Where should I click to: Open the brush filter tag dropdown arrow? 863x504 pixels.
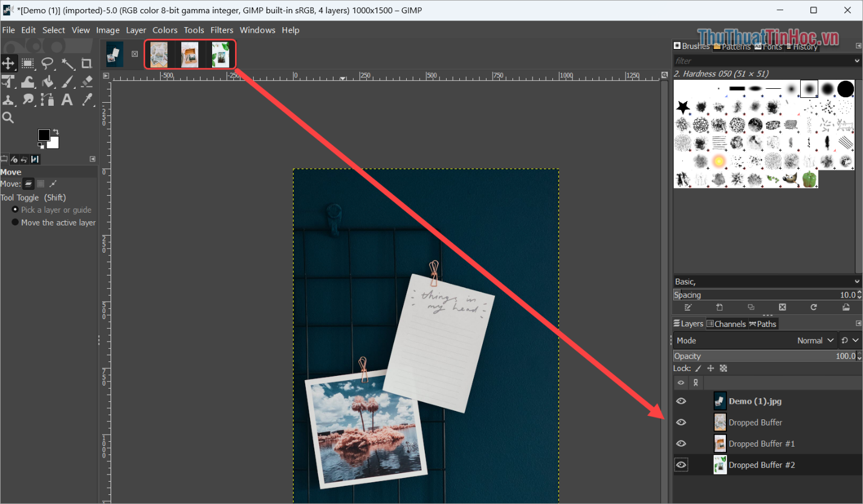[x=857, y=60]
